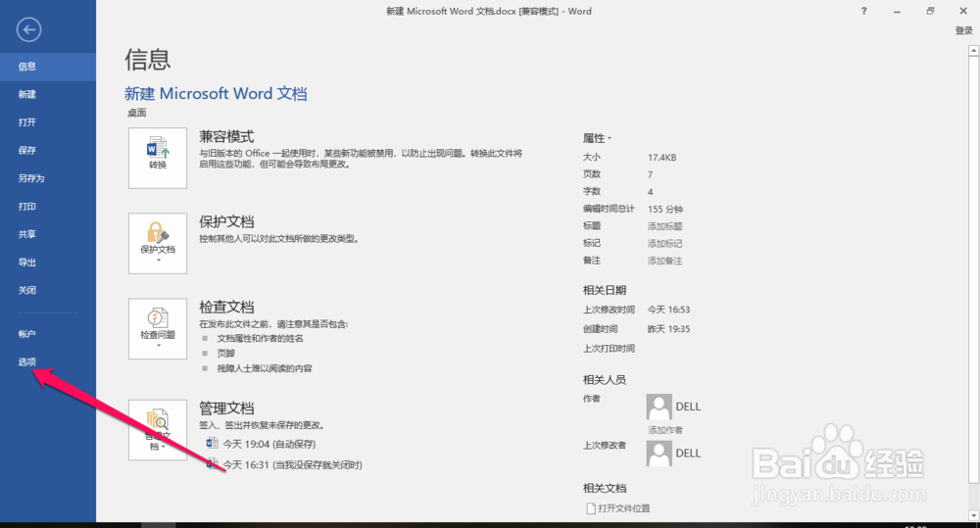This screenshot has width=980, height=528.
Task: Click the last modifier DELL avatar
Action: tap(659, 454)
